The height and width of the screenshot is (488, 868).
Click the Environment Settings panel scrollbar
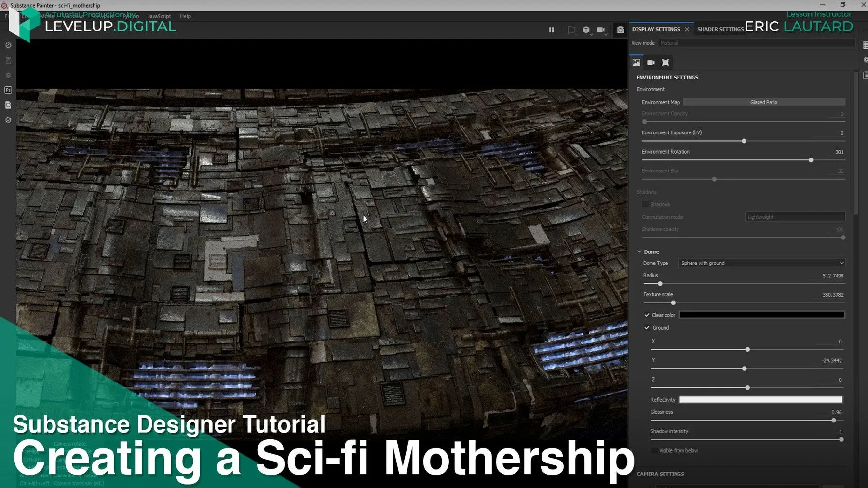pyautogui.click(x=856, y=143)
